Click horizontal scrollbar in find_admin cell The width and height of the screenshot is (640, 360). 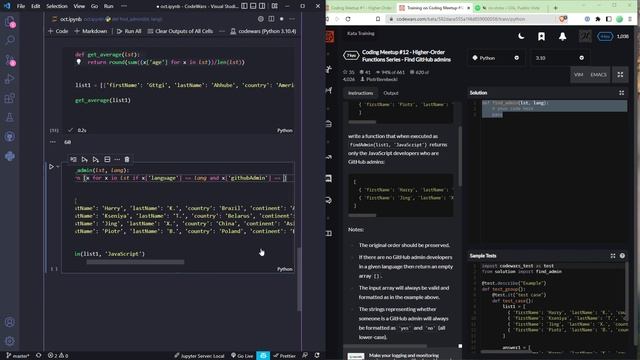coord(135,262)
